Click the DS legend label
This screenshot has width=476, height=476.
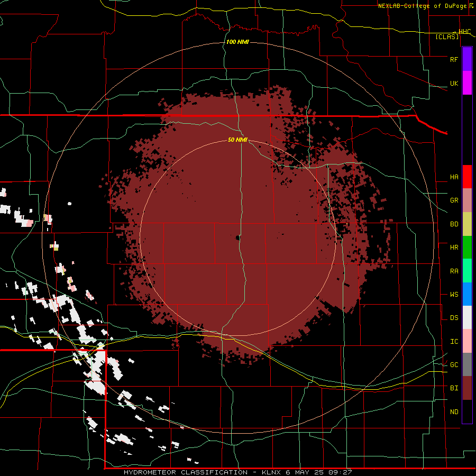[454, 317]
